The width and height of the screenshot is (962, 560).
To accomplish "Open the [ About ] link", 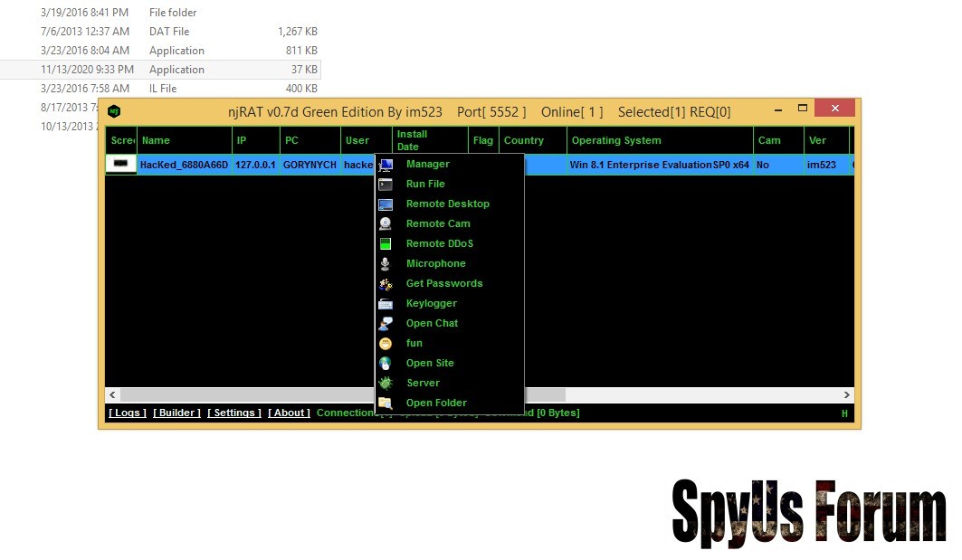I will click(289, 413).
